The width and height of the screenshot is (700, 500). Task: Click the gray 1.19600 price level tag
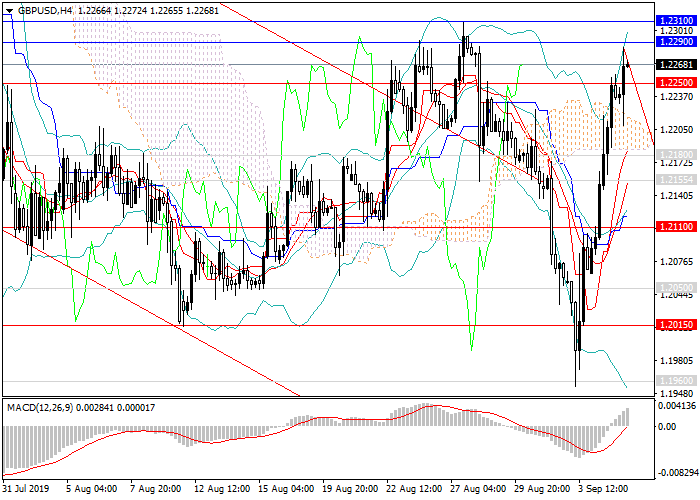[675, 381]
